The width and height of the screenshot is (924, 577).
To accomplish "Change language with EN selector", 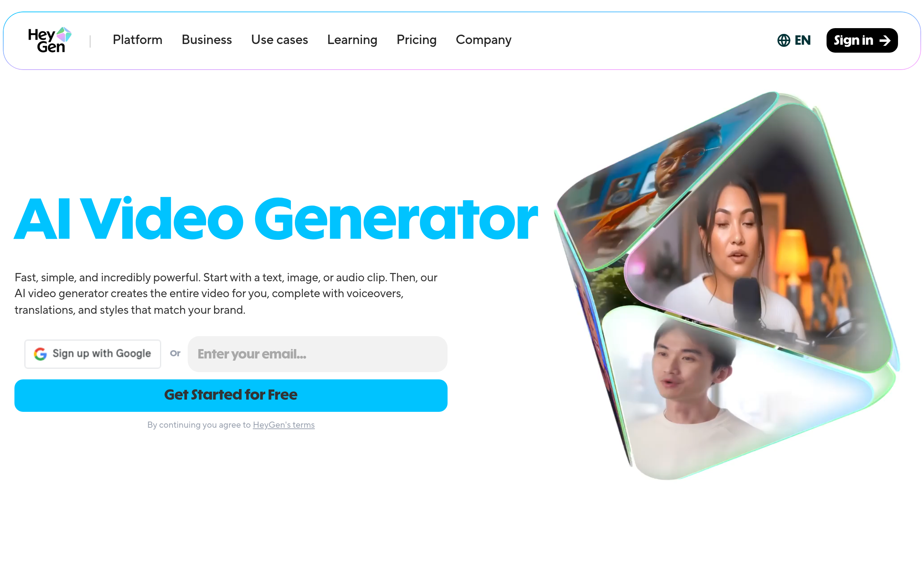I will coord(794,40).
